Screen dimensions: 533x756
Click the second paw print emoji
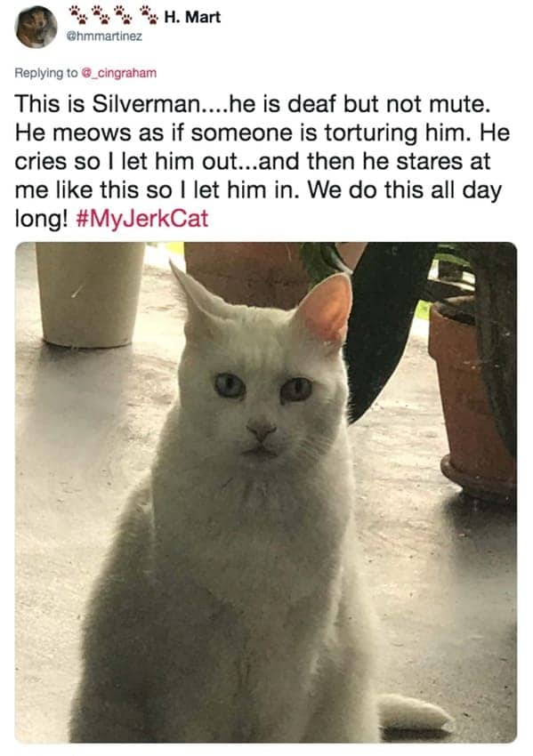pyautogui.click(x=101, y=15)
